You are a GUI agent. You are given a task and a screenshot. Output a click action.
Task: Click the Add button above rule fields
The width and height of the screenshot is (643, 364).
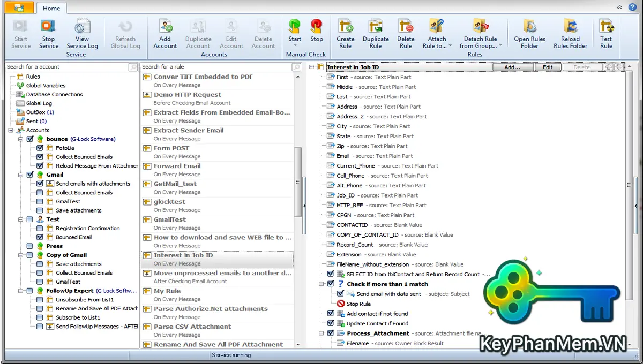tap(513, 66)
